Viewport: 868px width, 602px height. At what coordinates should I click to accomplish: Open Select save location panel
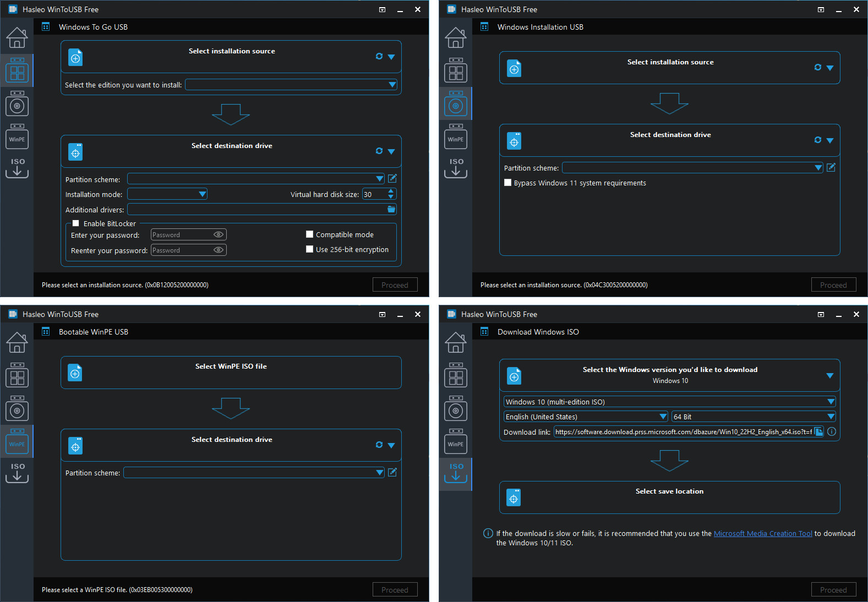tap(670, 497)
